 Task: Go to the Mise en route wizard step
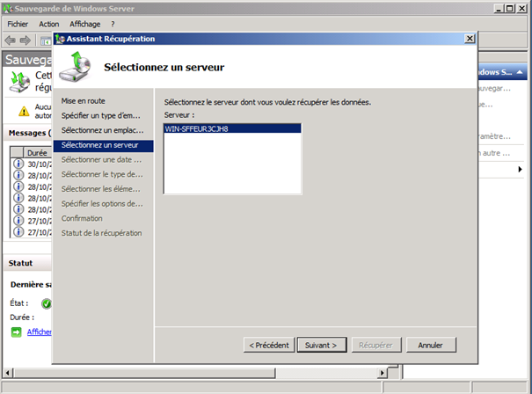[84, 101]
